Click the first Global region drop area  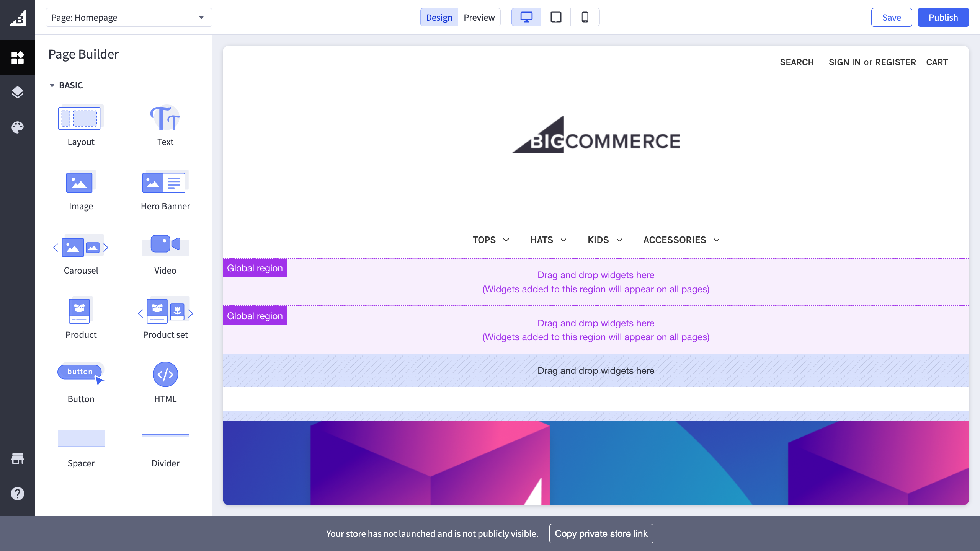coord(596,282)
